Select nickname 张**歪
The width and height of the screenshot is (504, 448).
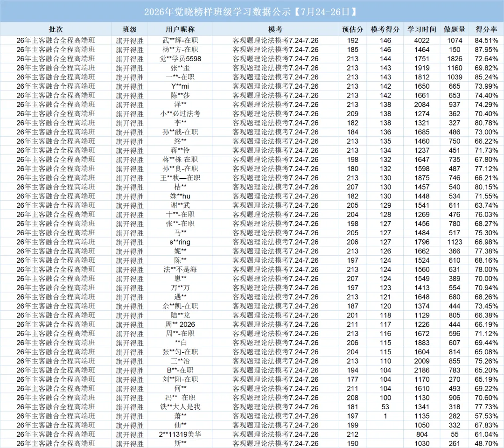(180, 68)
